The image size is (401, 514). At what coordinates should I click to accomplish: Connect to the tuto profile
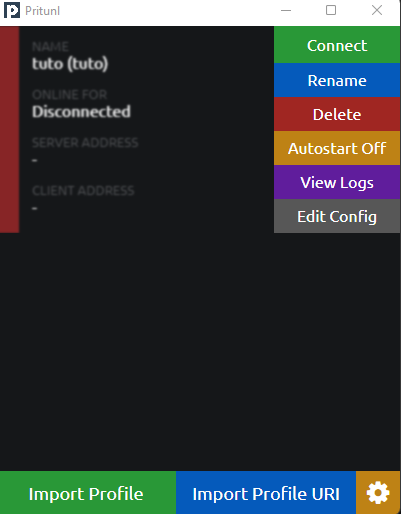coord(337,45)
